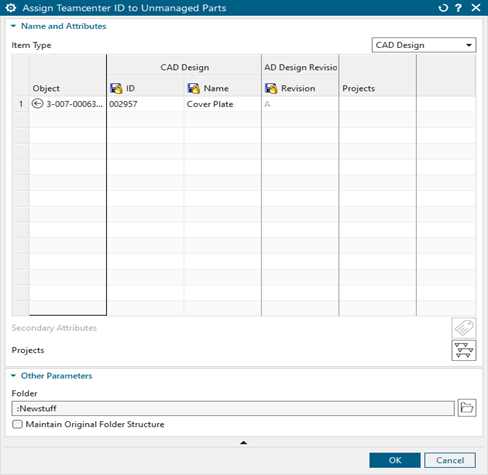Screen dimensions: 488x475
Task: Click the Newstuff folder input field
Action: tap(233, 408)
